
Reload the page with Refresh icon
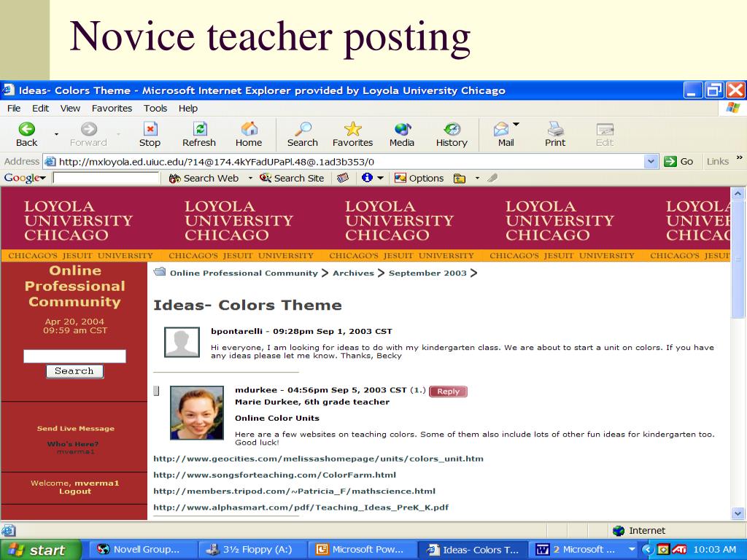(x=200, y=129)
